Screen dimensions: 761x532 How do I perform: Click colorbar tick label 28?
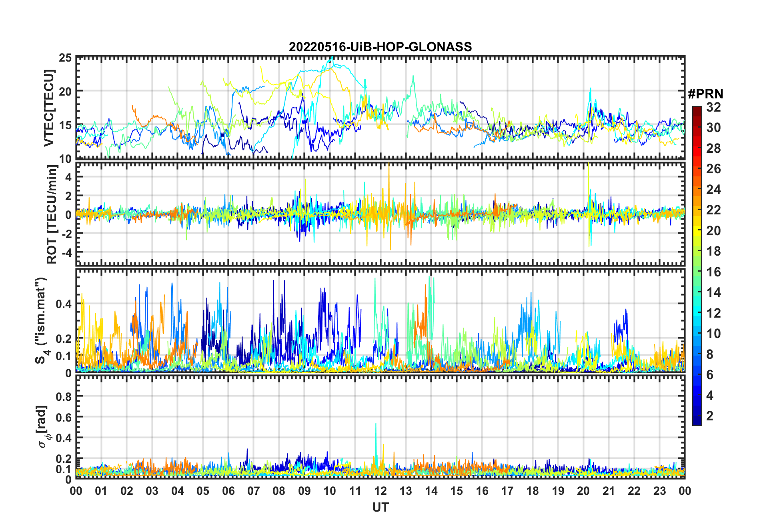[x=713, y=148]
